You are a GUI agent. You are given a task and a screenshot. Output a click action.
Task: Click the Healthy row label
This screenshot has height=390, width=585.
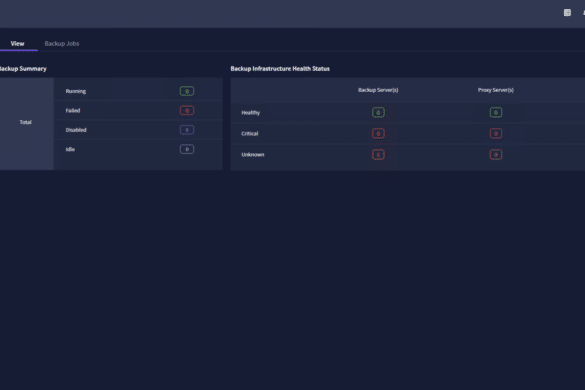(251, 113)
